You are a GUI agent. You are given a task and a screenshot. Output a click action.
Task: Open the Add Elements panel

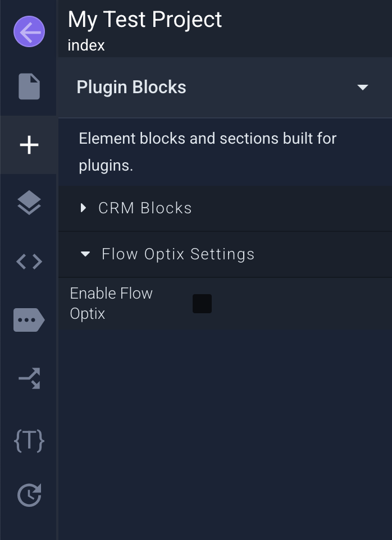pyautogui.click(x=29, y=144)
